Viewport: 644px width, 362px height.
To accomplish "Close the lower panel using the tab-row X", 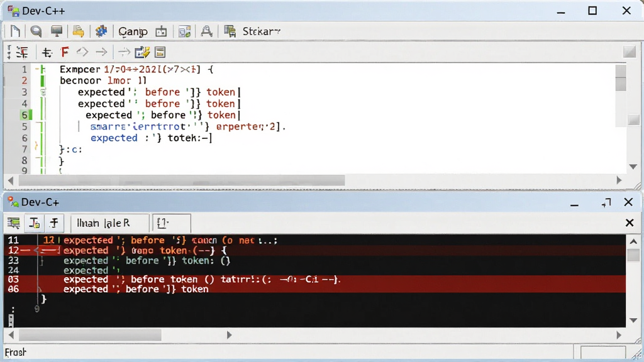I will coord(629,223).
